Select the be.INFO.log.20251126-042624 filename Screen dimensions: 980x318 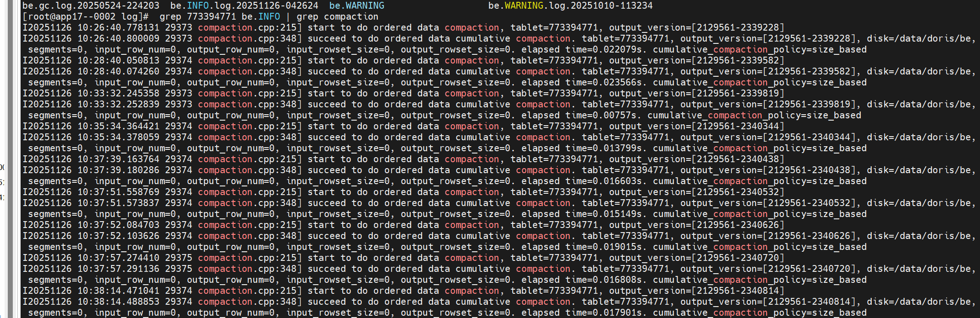(x=244, y=5)
